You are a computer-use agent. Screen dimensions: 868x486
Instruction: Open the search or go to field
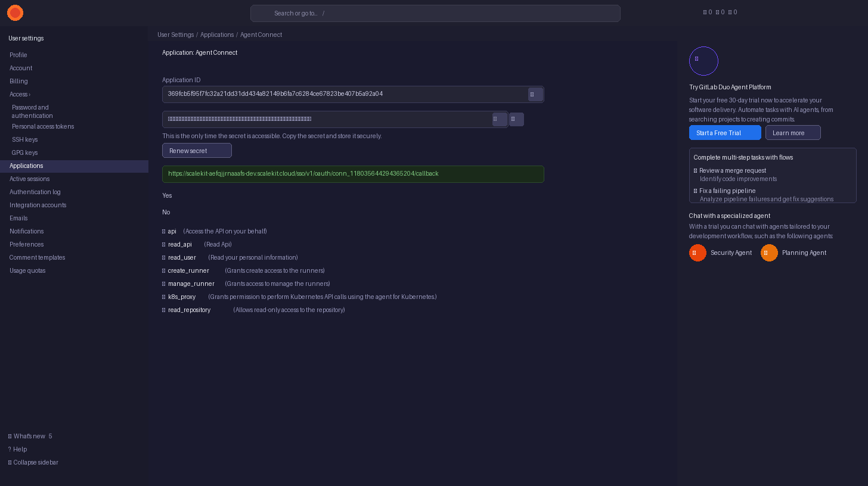[435, 13]
